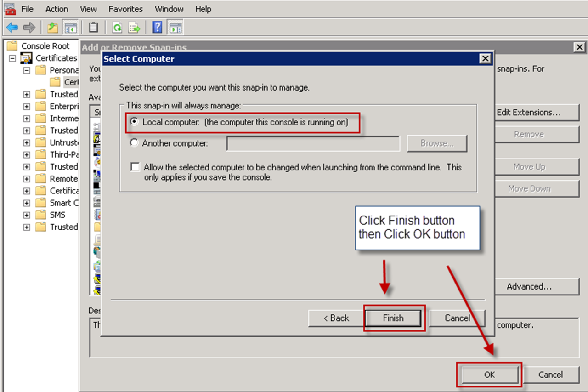The height and width of the screenshot is (392, 588).
Task: Expand the Interme folder node
Action: click(27, 119)
